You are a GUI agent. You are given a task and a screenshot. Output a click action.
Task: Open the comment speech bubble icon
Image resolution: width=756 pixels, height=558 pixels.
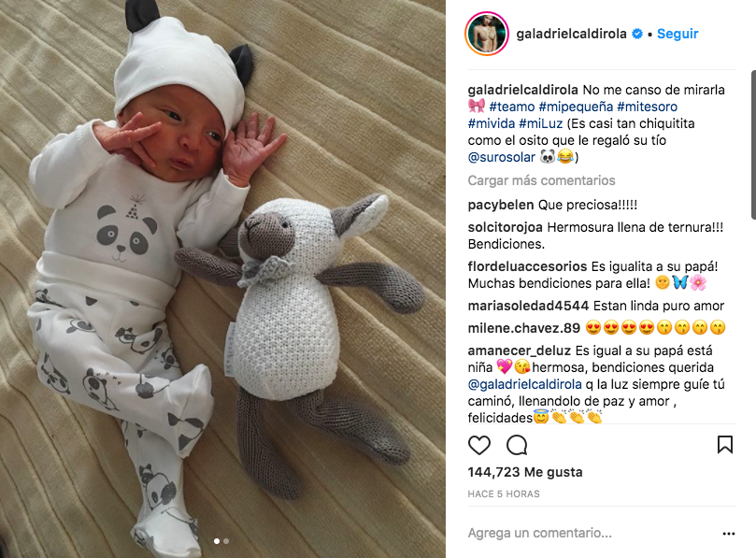click(x=517, y=445)
